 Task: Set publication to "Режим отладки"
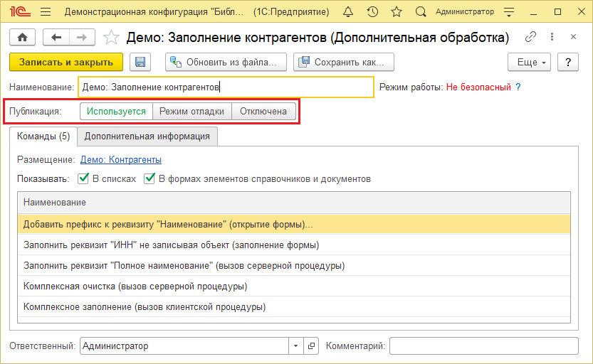pyautogui.click(x=191, y=111)
